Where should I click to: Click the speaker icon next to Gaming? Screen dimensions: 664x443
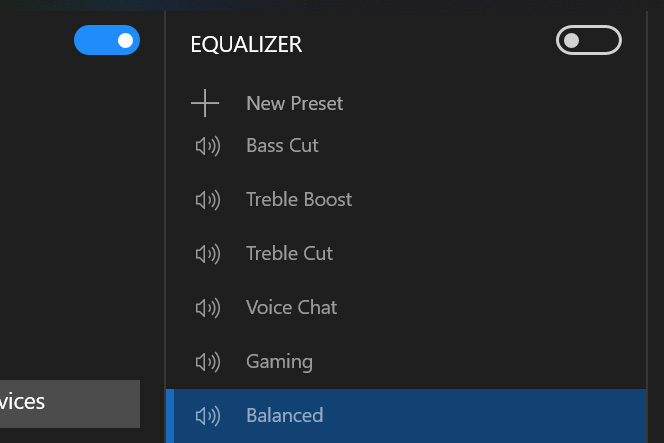[x=208, y=362]
